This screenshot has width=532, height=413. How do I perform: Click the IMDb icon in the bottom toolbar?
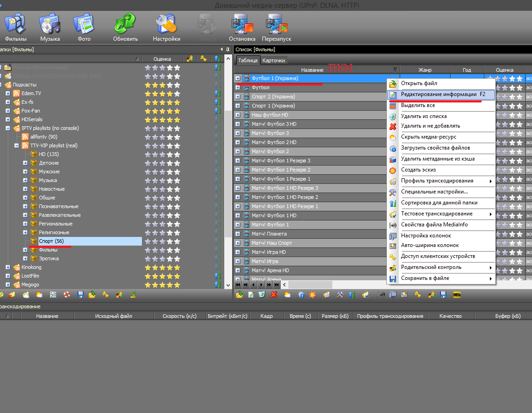456,295
